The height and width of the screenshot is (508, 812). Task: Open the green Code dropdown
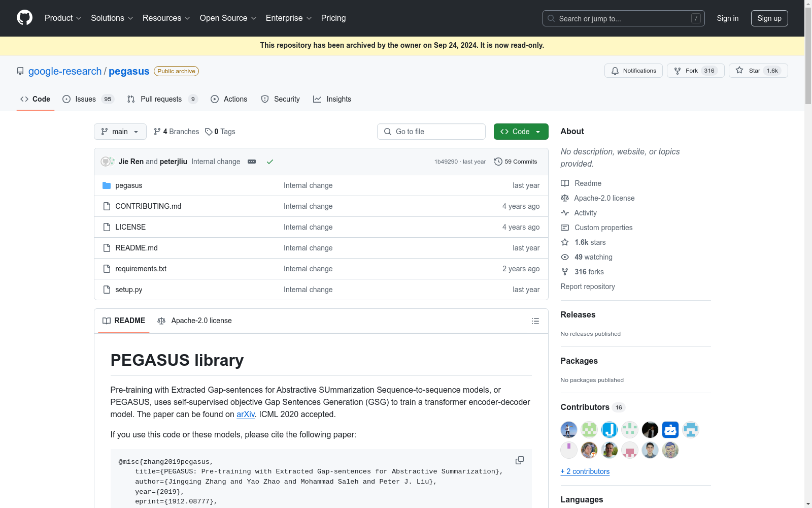[521, 132]
